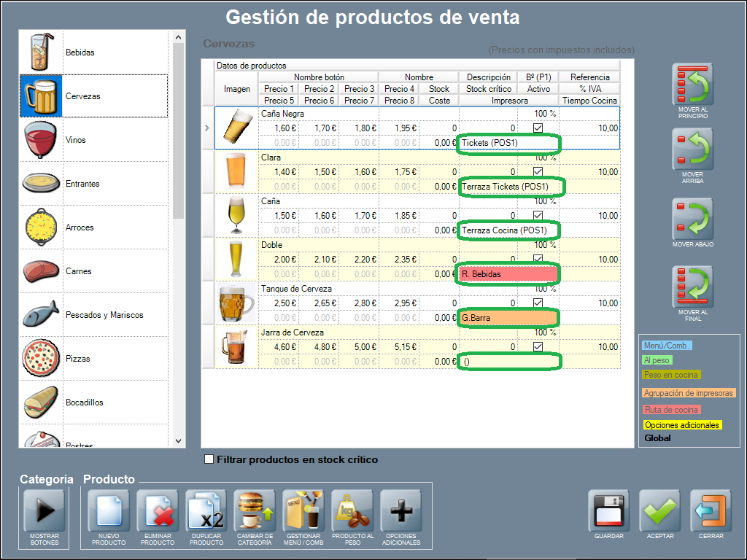
Task: Send product to end with Mover al Final
Action: point(692,288)
